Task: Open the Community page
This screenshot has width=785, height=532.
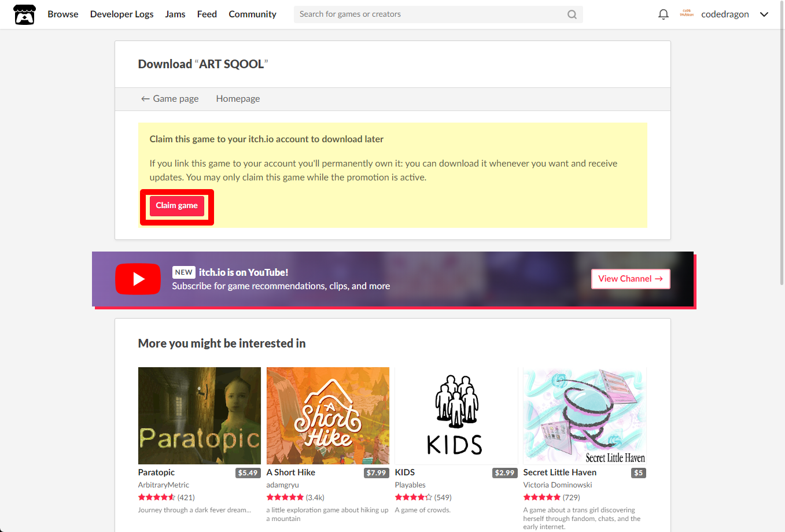Action: [252, 14]
